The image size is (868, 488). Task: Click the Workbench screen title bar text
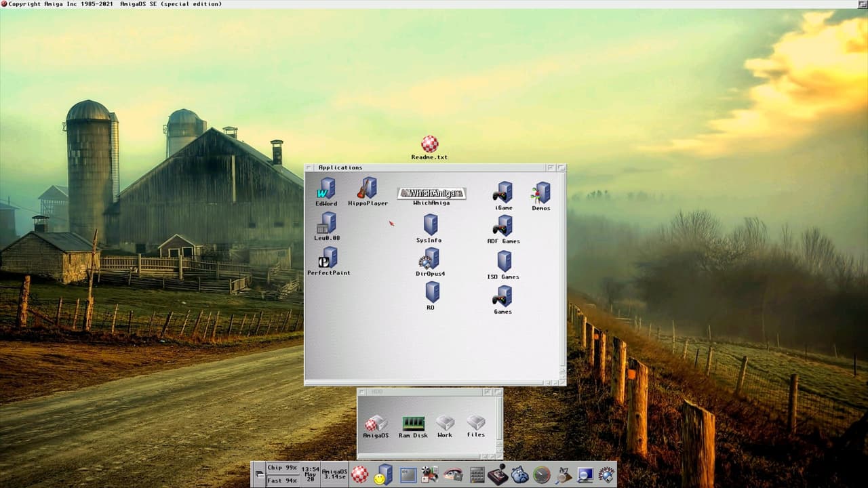(x=115, y=4)
